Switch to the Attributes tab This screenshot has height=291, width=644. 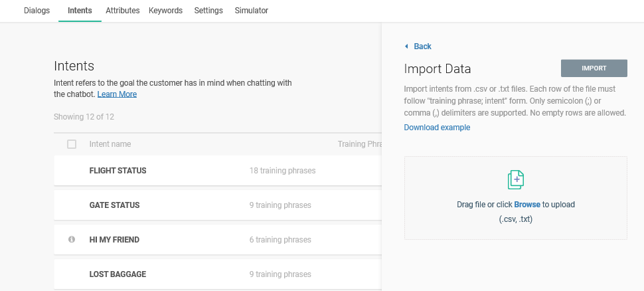click(122, 11)
